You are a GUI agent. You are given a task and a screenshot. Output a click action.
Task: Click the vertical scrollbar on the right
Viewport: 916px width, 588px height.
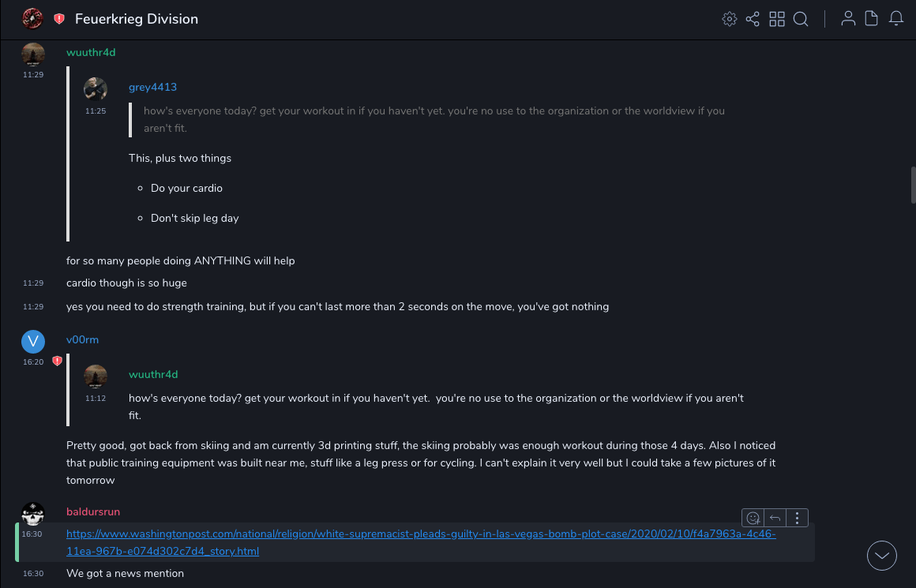click(913, 185)
